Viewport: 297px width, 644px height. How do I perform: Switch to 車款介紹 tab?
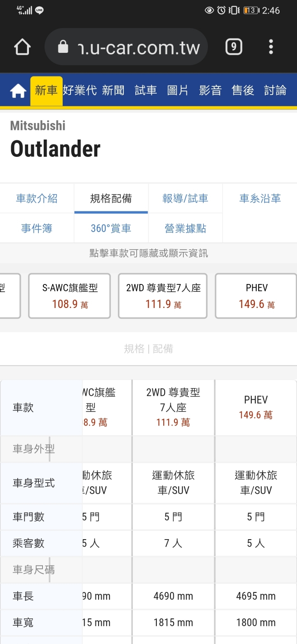[x=37, y=199]
